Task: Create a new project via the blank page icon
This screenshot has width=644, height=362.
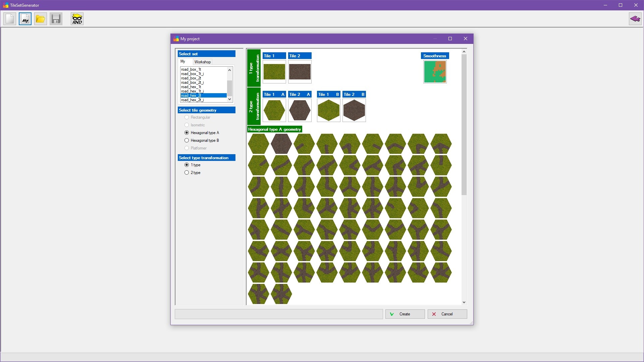Action: point(9,19)
